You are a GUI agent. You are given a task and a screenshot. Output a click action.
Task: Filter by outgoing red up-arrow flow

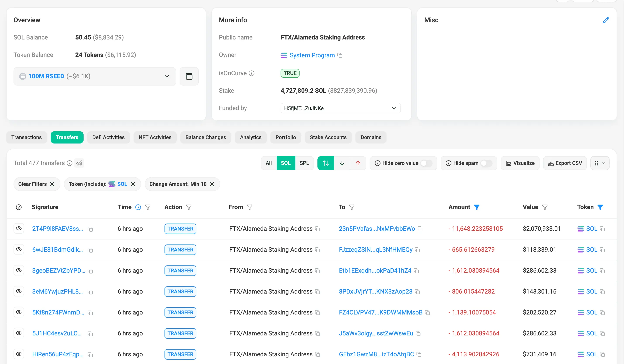(x=358, y=163)
